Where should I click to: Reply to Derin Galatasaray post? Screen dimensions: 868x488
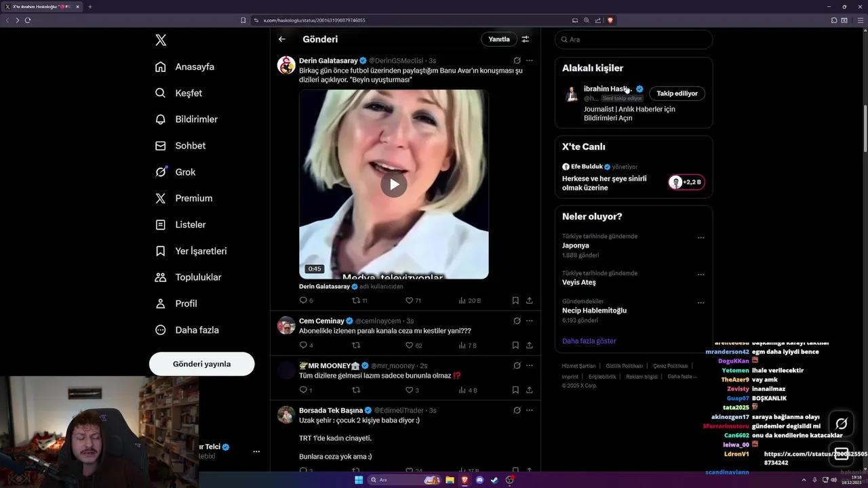point(306,300)
